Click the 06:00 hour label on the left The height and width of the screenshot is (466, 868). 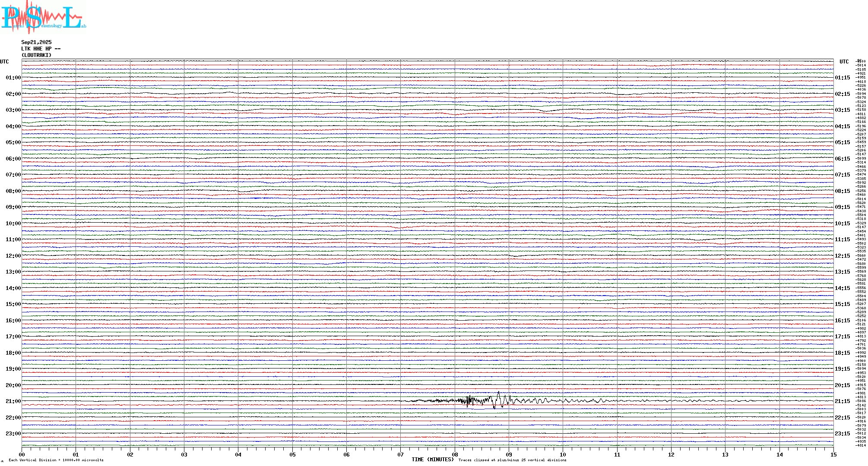[13, 159]
